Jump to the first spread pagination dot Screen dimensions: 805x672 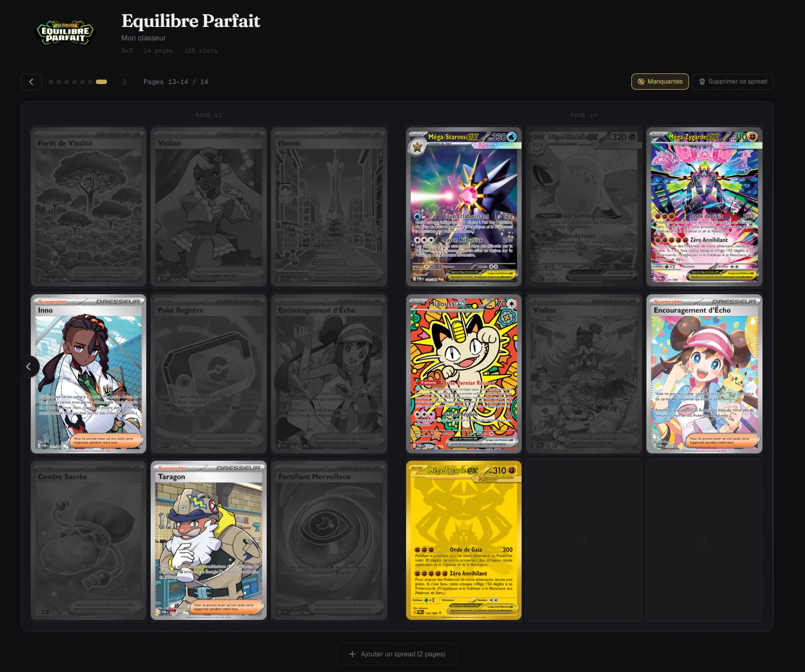pyautogui.click(x=51, y=82)
